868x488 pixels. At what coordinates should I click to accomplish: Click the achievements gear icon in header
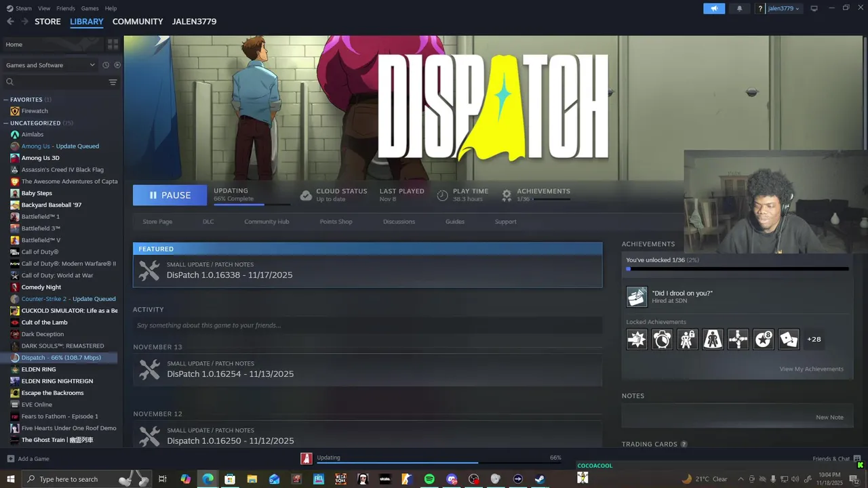[x=507, y=195]
